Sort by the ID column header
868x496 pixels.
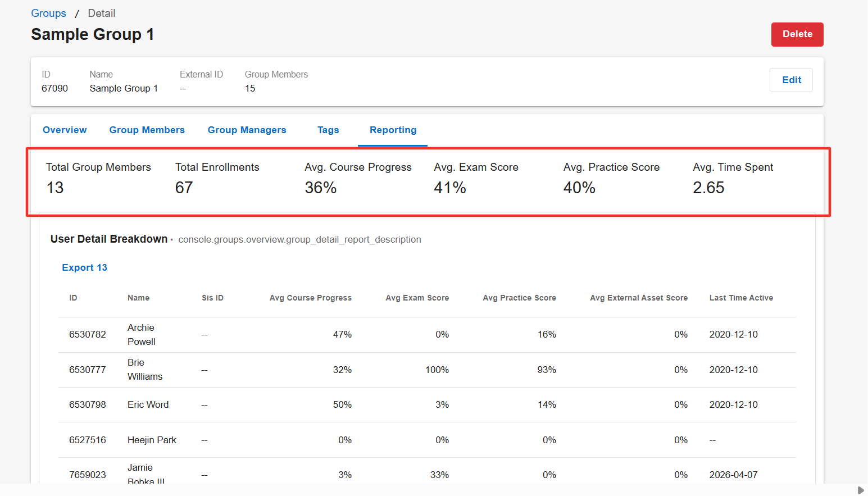point(73,298)
